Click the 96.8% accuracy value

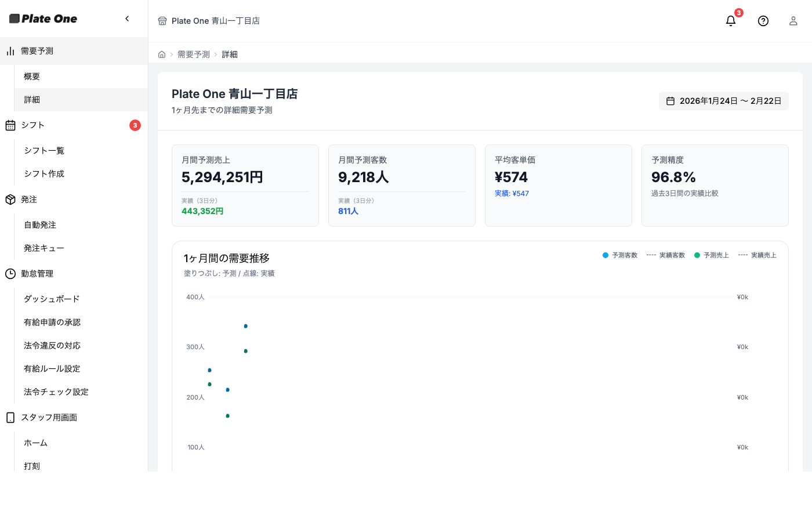673,177
